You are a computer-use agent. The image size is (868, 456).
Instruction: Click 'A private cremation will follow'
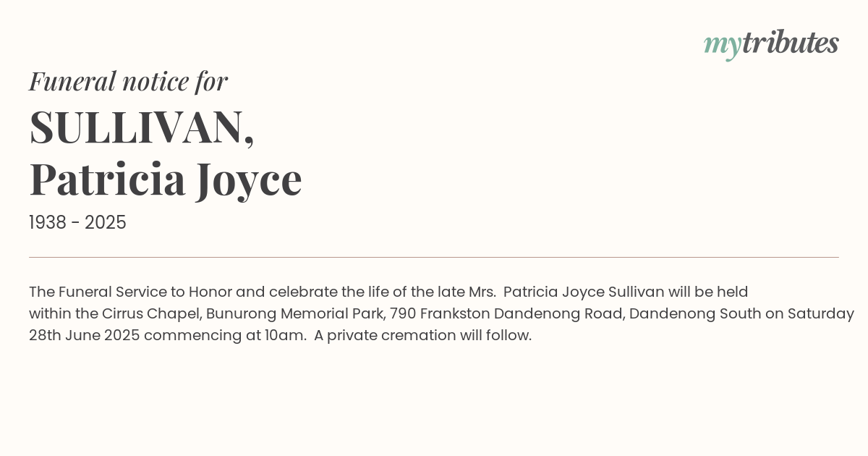pyautogui.click(x=422, y=336)
